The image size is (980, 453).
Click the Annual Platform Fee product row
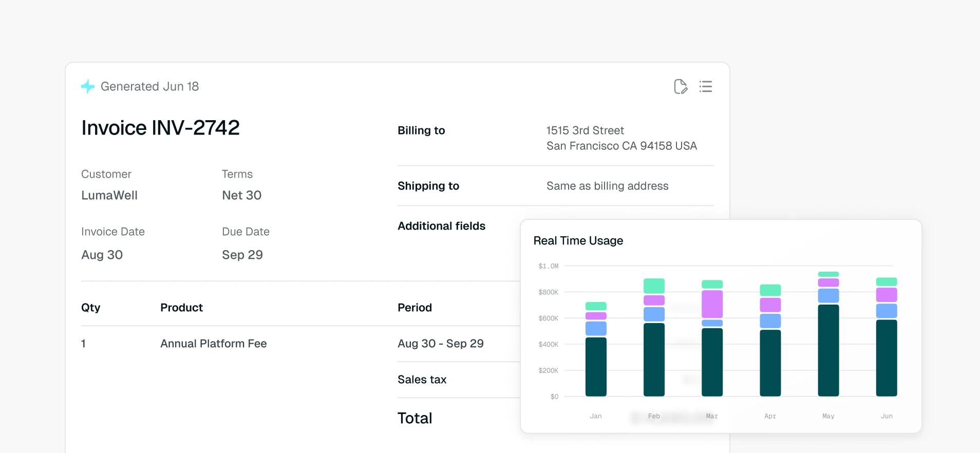click(300, 344)
